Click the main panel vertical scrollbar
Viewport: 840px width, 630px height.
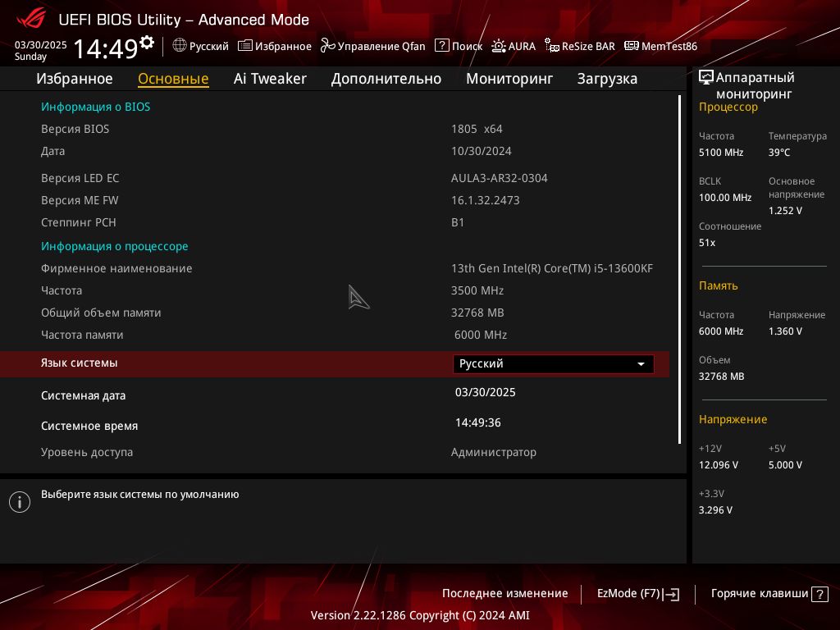pos(679,269)
